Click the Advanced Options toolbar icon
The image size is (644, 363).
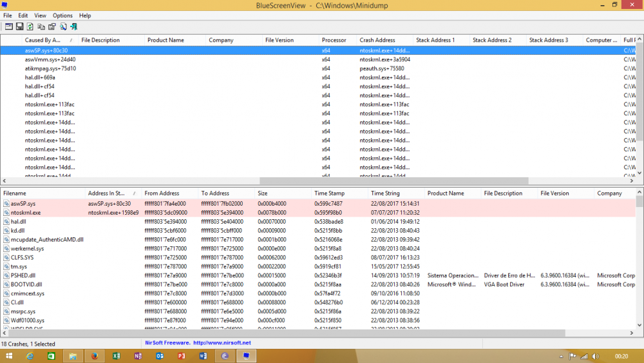coord(9,26)
